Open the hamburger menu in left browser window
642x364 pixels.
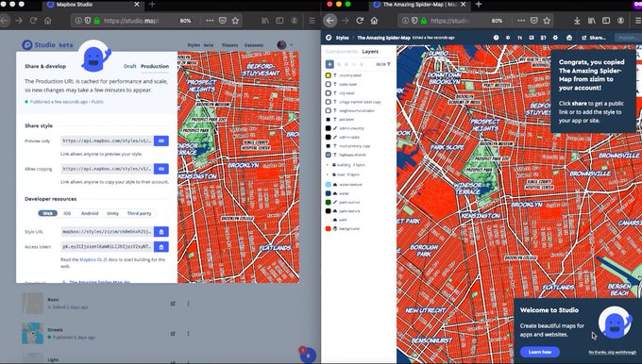(x=312, y=21)
